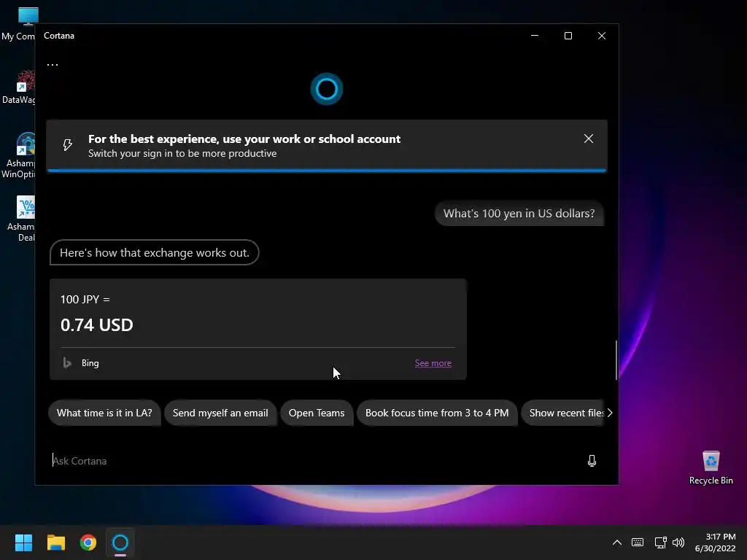Close the Cortana window
This screenshot has width=747, height=560.
pyautogui.click(x=602, y=36)
